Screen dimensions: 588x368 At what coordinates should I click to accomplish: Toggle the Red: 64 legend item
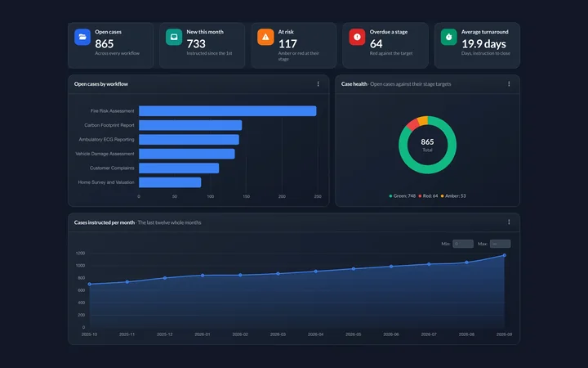click(428, 196)
